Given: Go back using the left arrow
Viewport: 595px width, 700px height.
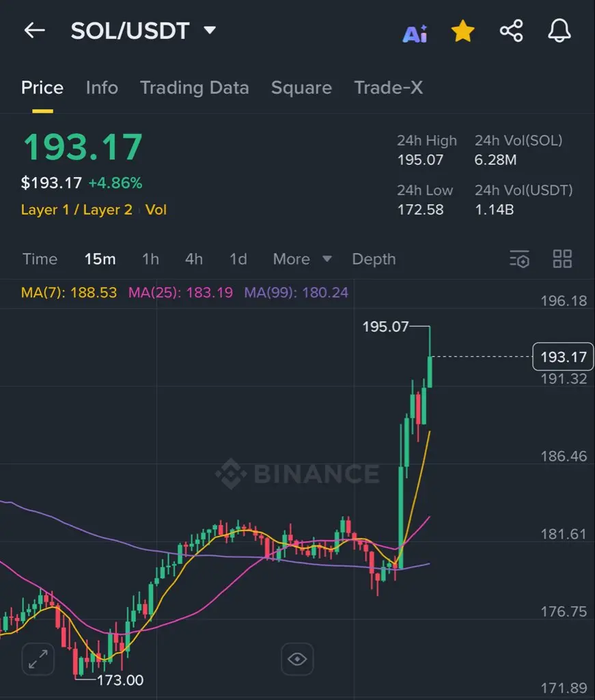Looking at the screenshot, I should [34, 30].
